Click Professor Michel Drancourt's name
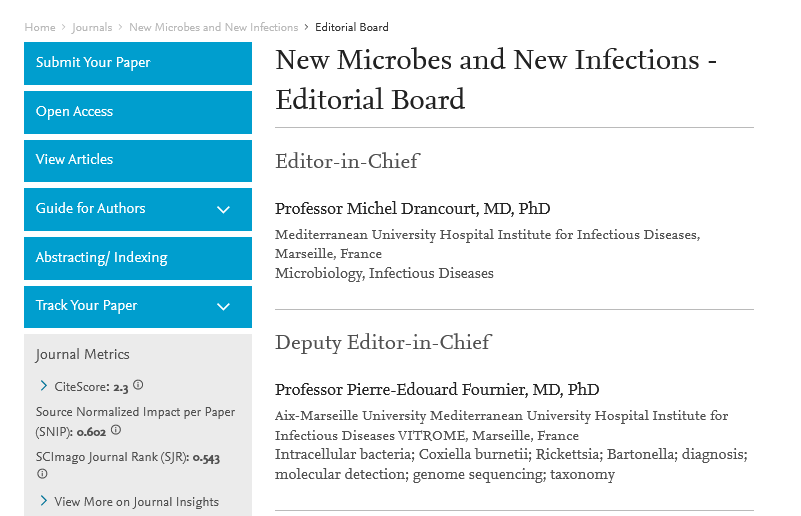This screenshot has height=516, width=801. click(412, 209)
